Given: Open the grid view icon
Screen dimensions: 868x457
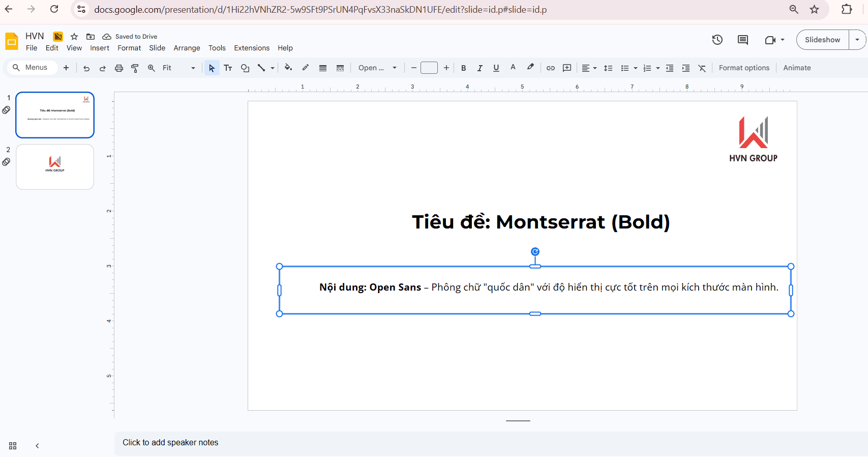Looking at the screenshot, I should [x=13, y=446].
